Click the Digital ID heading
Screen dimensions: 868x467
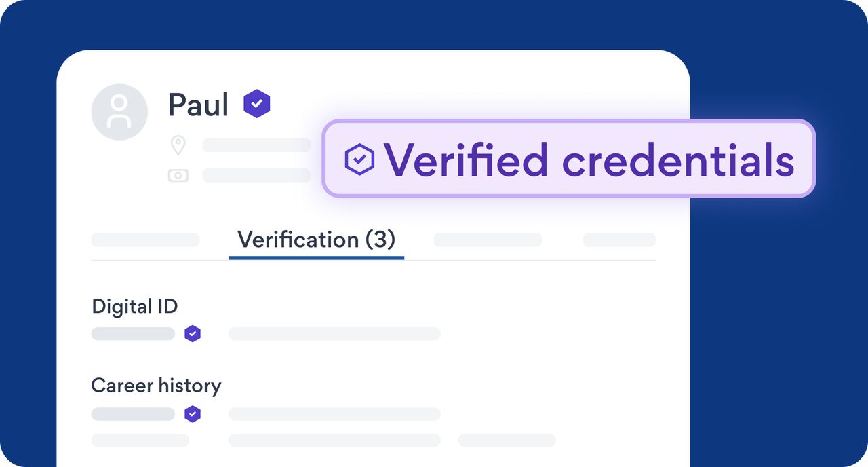tap(134, 306)
